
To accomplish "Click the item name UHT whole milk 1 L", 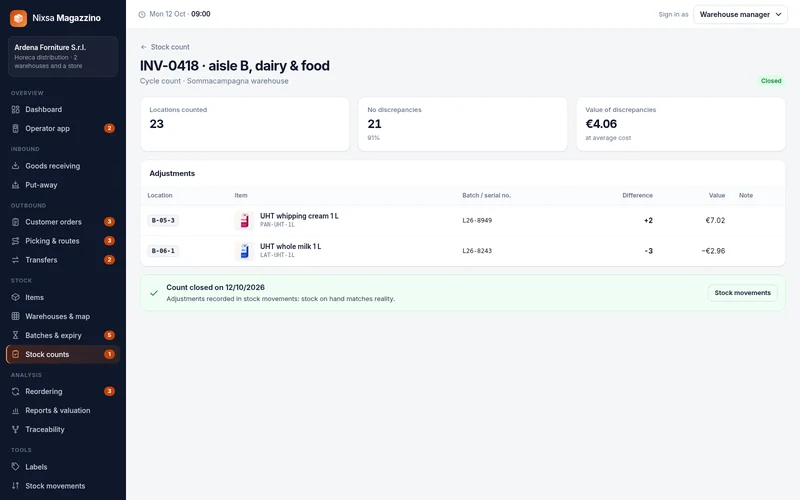I will point(290,246).
